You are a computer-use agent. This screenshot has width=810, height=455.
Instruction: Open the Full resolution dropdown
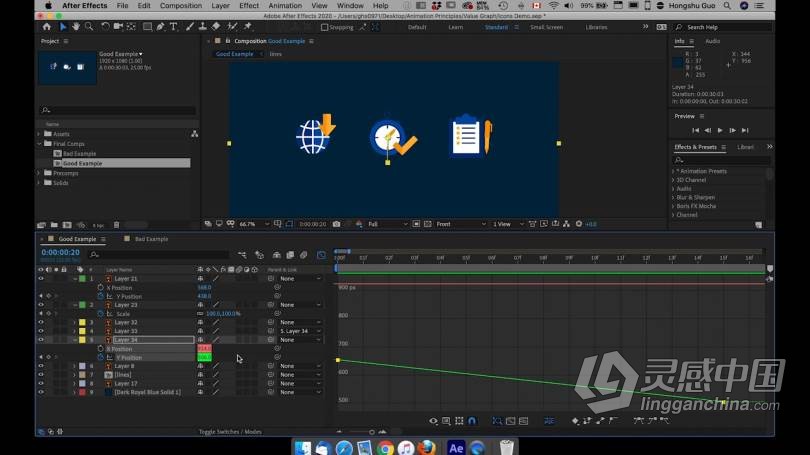[387, 224]
